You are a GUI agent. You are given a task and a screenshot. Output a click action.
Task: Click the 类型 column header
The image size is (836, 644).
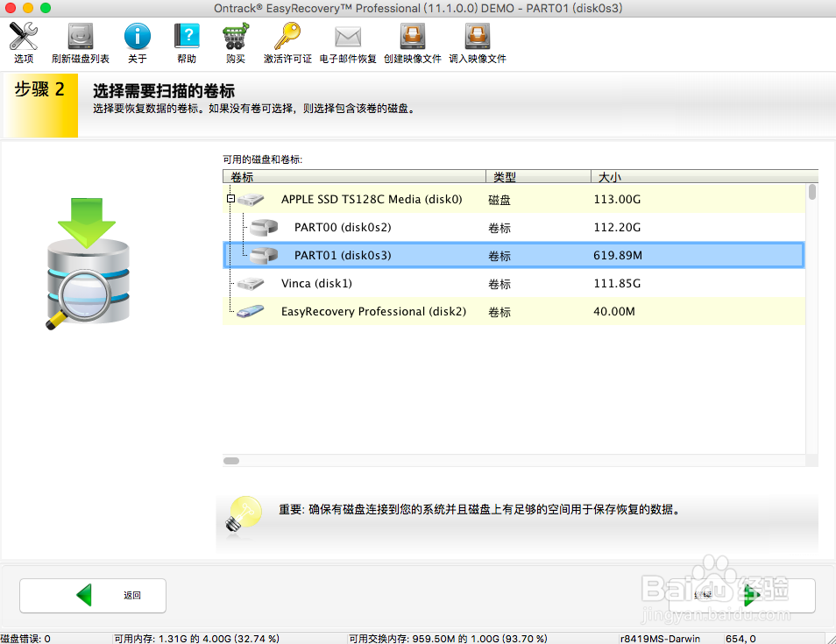538,176
